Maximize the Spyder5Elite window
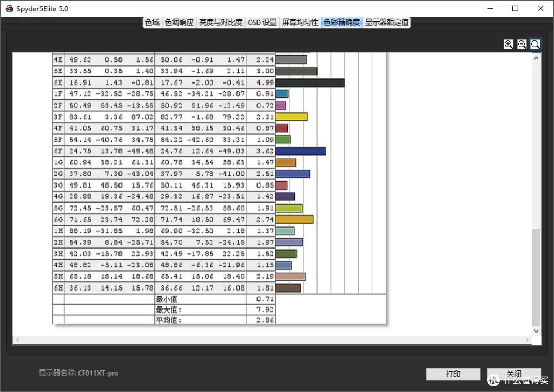 pyautogui.click(x=515, y=9)
